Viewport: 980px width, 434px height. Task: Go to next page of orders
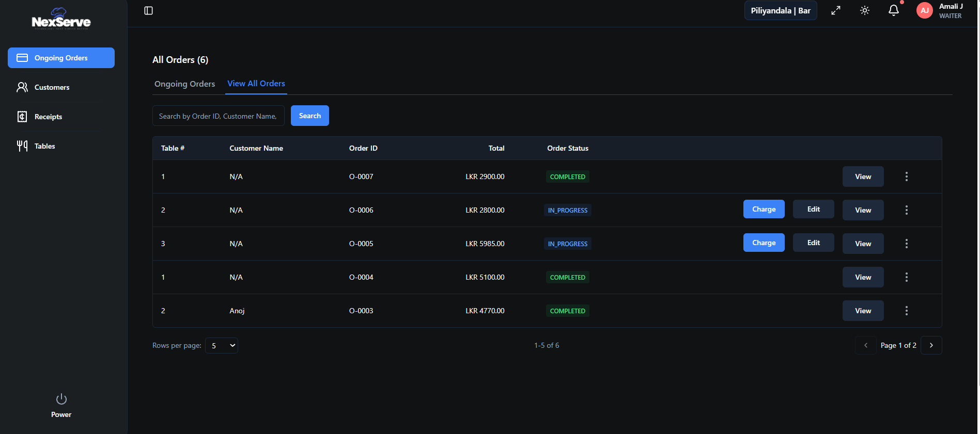tap(931, 345)
